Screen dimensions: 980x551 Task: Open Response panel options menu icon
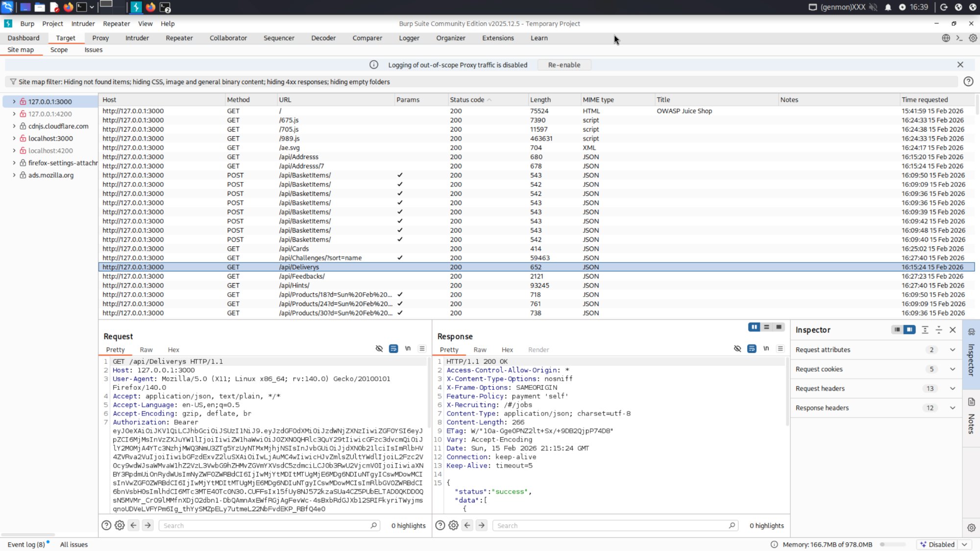point(781,349)
